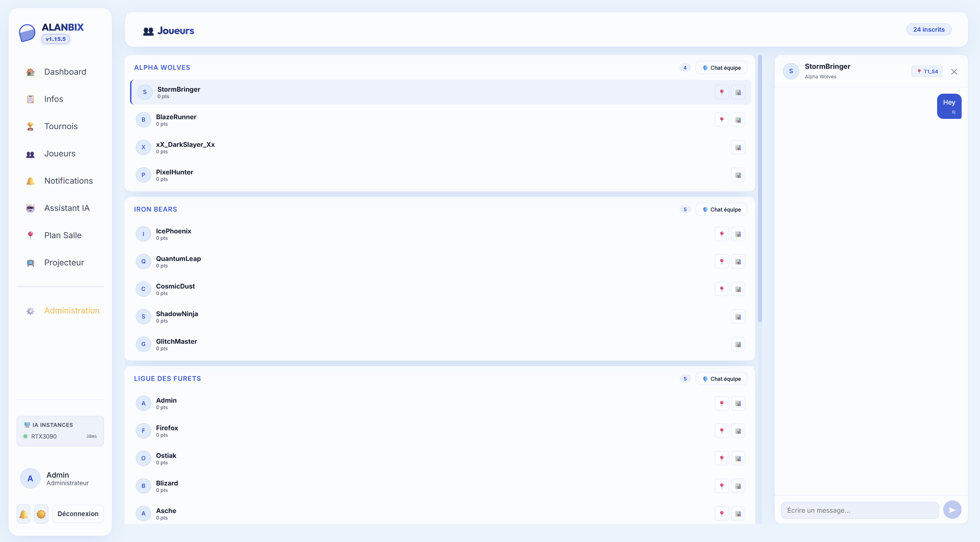980x542 pixels.
Task: Click QuantumLeap's location pin icon
Action: (x=722, y=262)
